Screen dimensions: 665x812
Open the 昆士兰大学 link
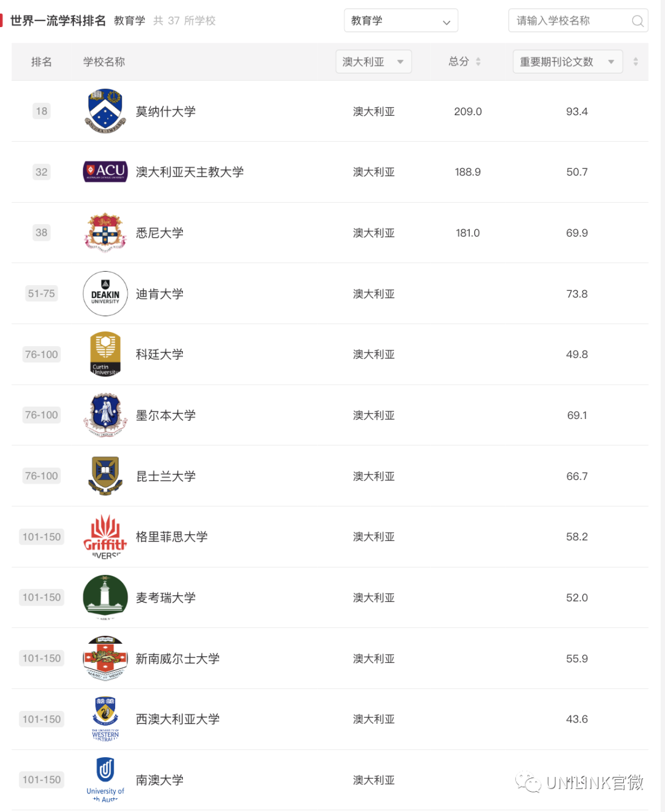(166, 476)
